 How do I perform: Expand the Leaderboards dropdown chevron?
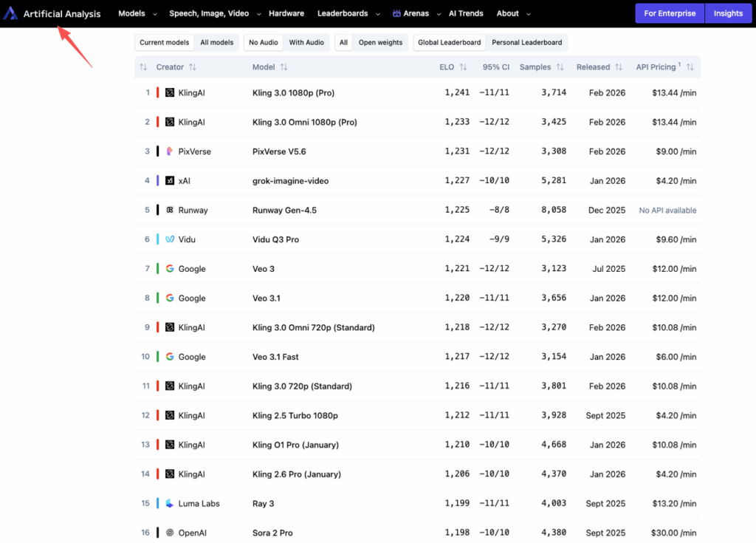coord(378,14)
